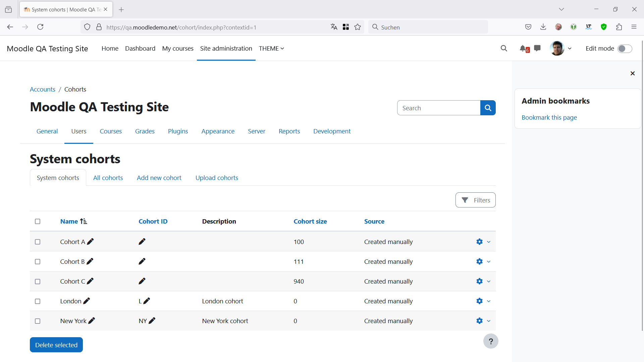The width and height of the screenshot is (644, 362).
Task: Open the browser extensions puzzle icon
Action: click(x=619, y=27)
